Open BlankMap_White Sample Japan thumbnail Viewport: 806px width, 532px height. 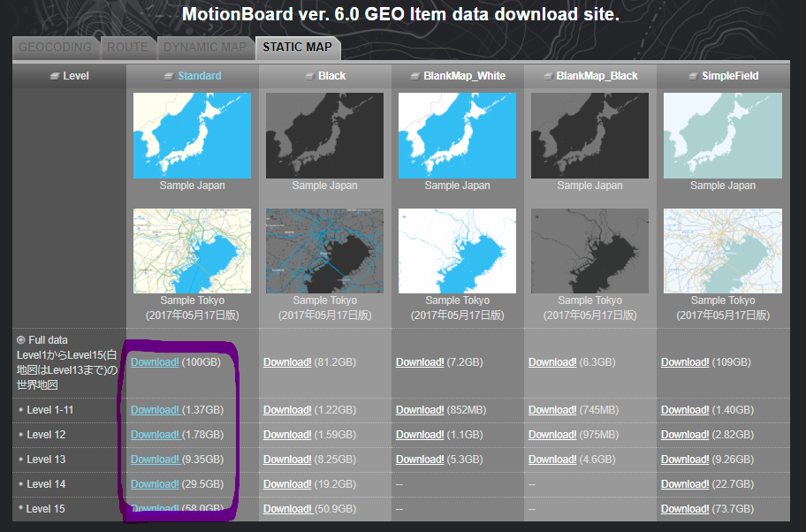click(457, 136)
